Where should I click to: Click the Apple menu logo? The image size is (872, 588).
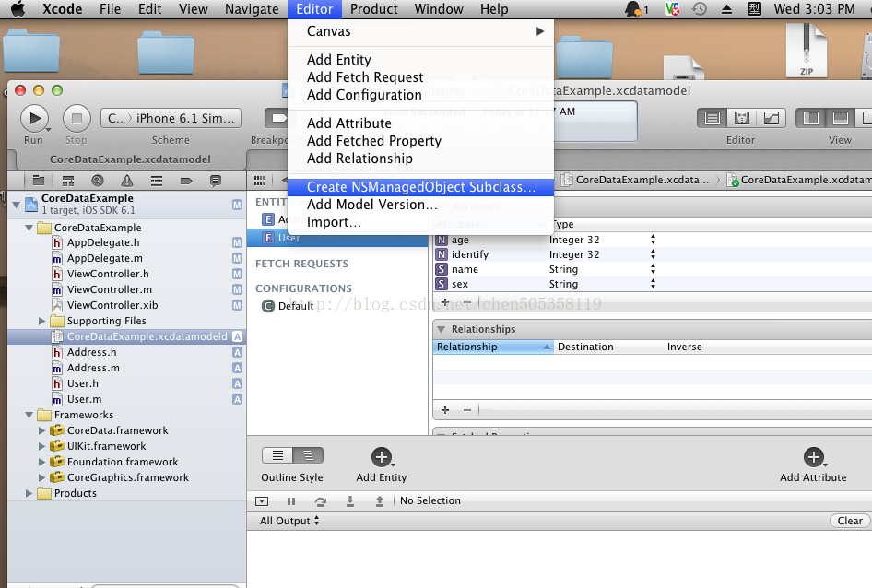18,9
